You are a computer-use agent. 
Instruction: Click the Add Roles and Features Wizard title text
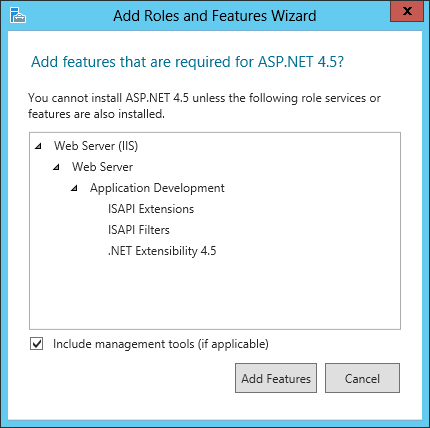tap(215, 16)
